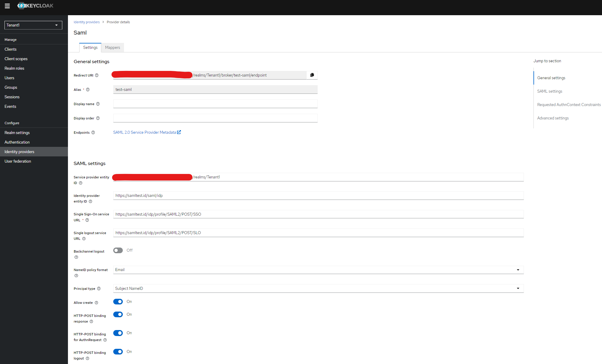This screenshot has width=602, height=364.
Task: Open the Tenant1 realm selector dropdown
Action: [x=33, y=25]
